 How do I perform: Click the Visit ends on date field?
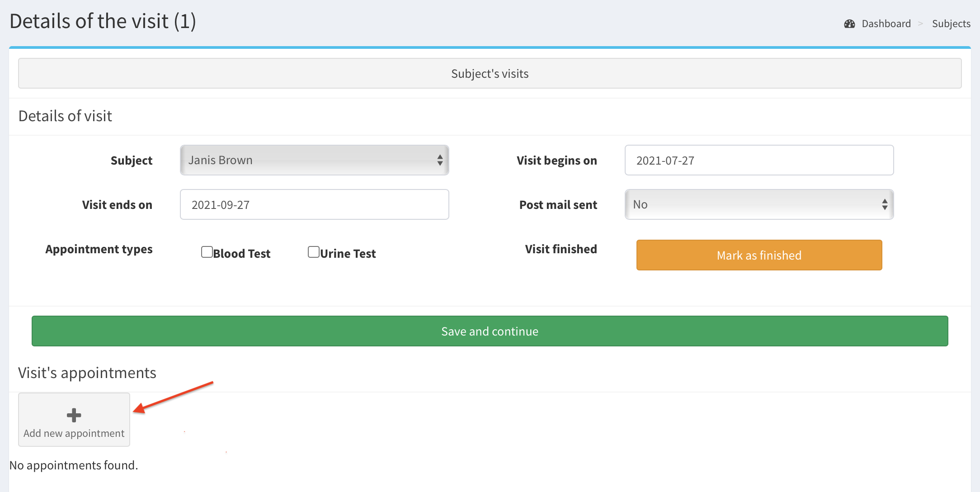click(314, 204)
